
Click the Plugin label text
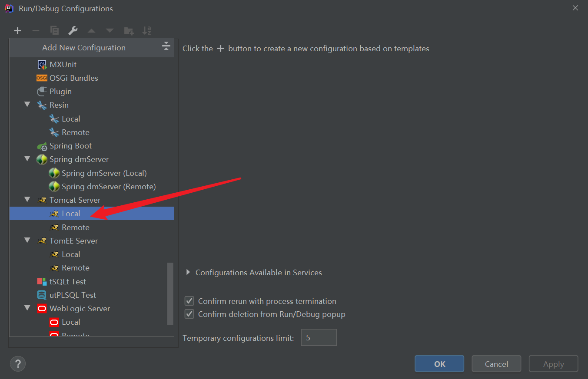(60, 91)
